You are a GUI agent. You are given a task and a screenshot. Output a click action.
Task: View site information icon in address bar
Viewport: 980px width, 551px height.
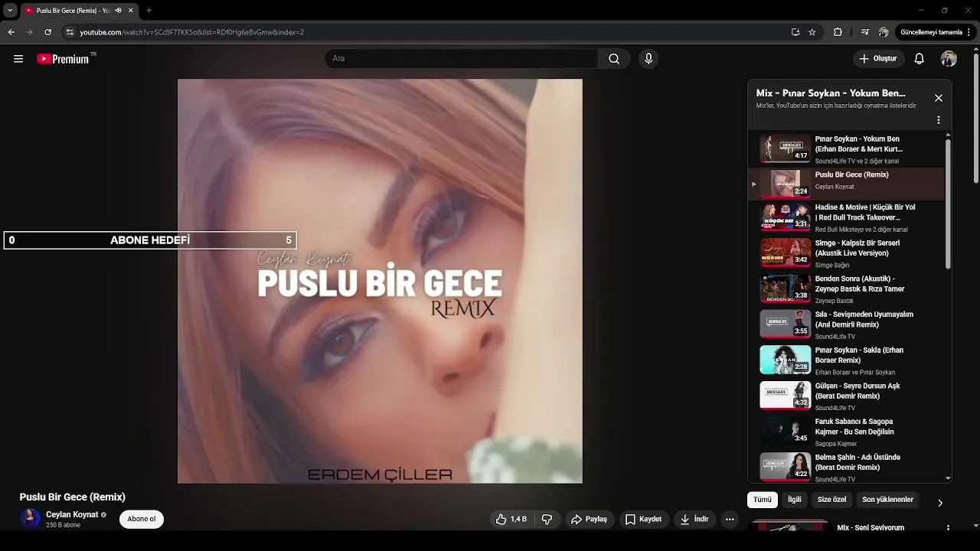(70, 32)
